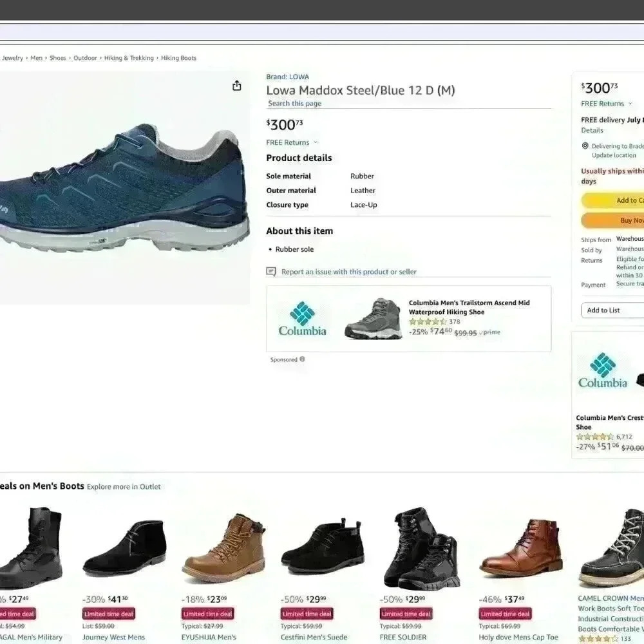
Task: Click the Lowa Maddox Steel/Blue product title
Action: (x=360, y=90)
